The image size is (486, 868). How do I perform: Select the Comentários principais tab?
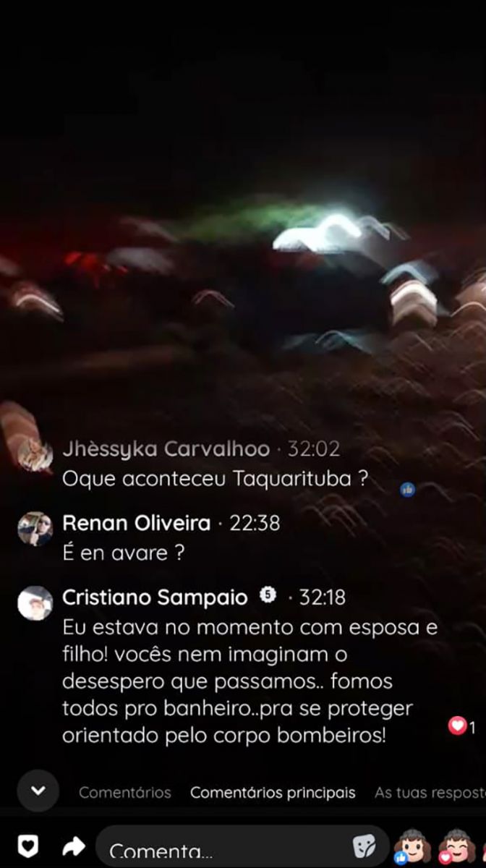(x=273, y=792)
